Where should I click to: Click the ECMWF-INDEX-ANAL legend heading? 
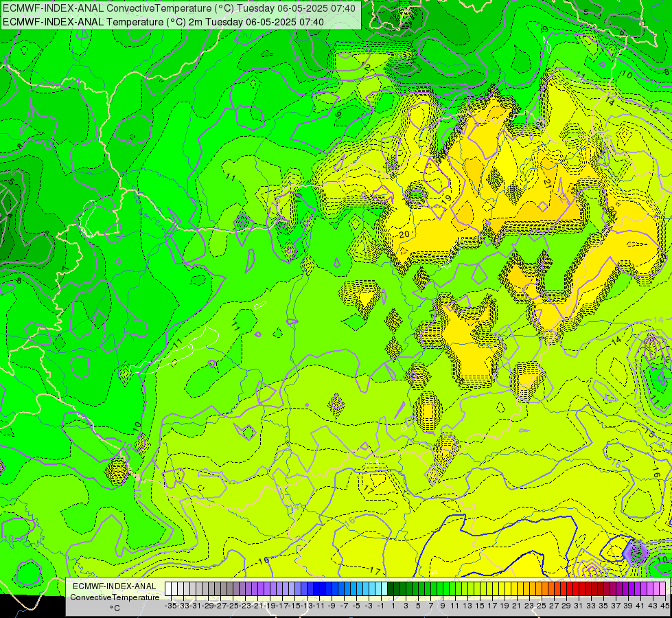[115, 586]
